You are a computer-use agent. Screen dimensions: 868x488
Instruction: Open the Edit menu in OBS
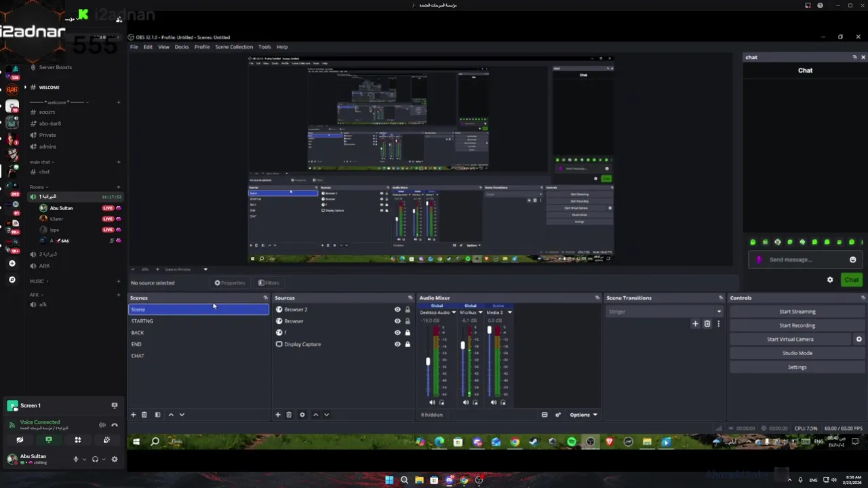click(x=148, y=47)
